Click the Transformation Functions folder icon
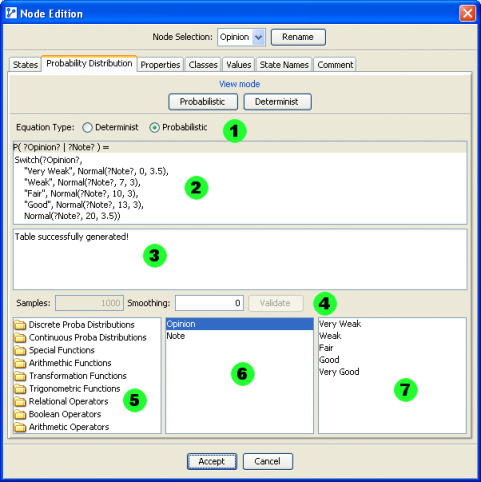481x482 pixels. pyautogui.click(x=20, y=376)
